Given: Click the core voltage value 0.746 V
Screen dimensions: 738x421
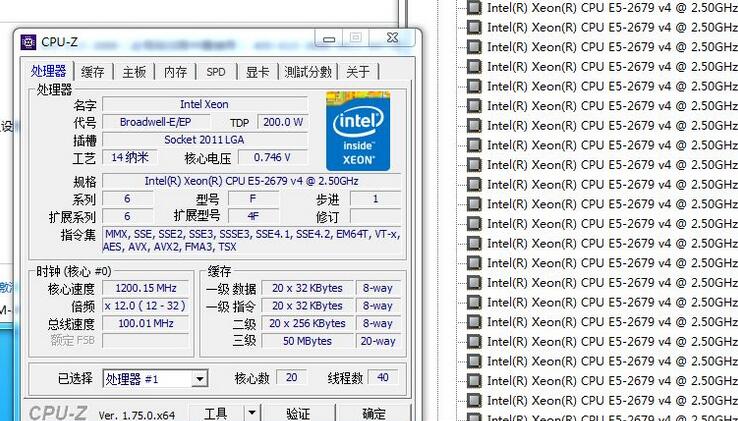Looking at the screenshot, I should tap(273, 157).
